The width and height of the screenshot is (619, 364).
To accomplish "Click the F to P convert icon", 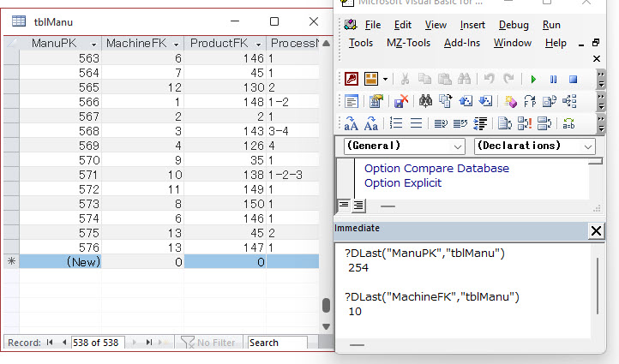I will click(530, 102).
